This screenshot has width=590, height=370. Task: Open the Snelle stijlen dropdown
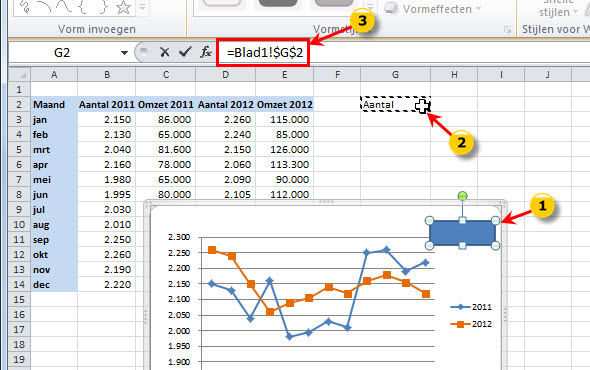click(x=558, y=9)
